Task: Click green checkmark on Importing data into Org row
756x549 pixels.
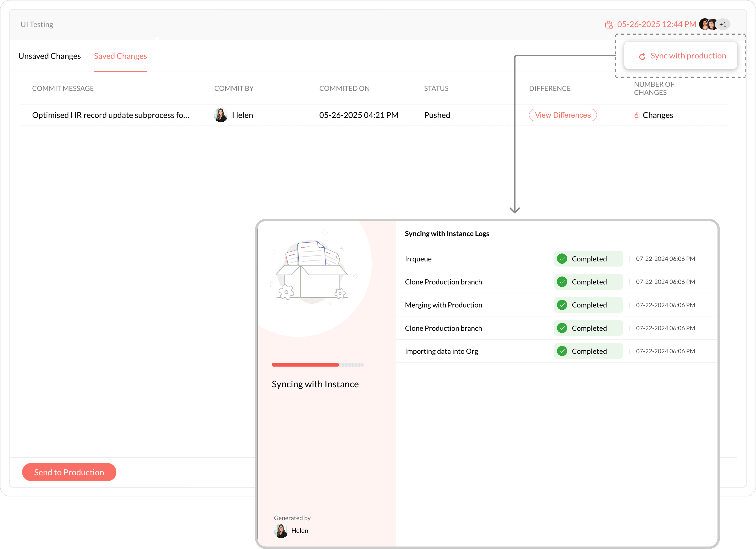Action: 562,351
